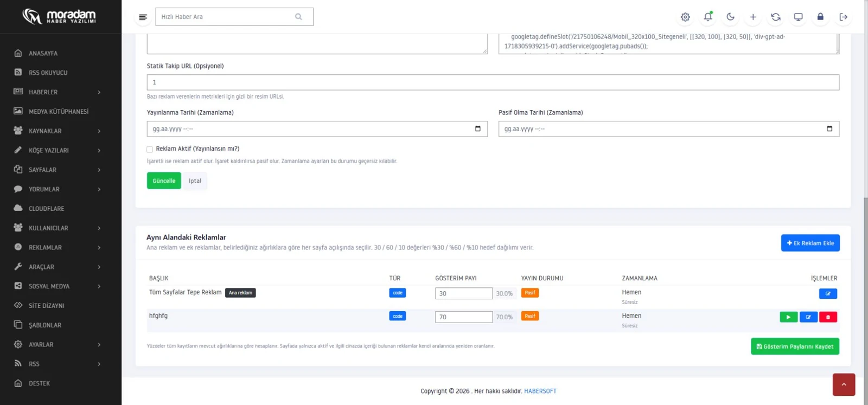Image resolution: width=868 pixels, height=405 pixels.
Task: Edit the hfghfg ad row
Action: (808, 317)
